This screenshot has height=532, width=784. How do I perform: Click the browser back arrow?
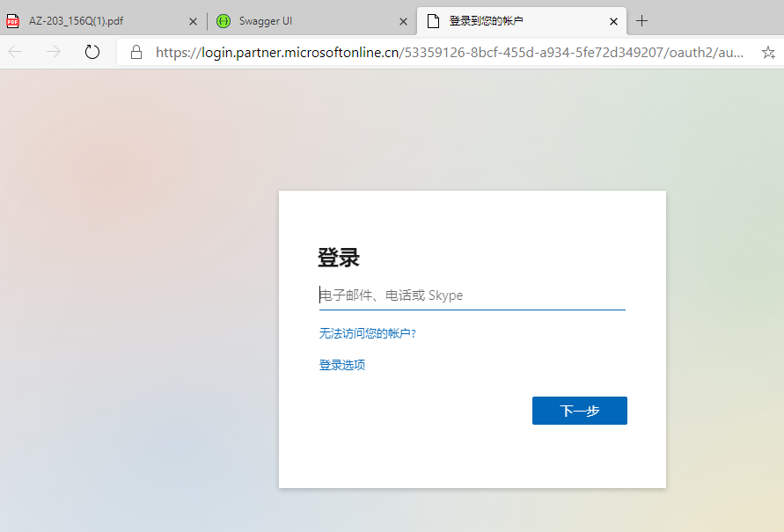point(16,52)
